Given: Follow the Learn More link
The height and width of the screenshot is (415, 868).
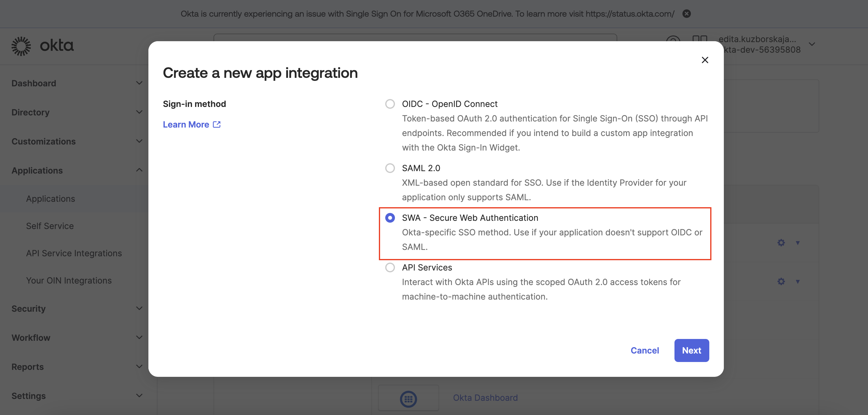Looking at the screenshot, I should pyautogui.click(x=186, y=125).
